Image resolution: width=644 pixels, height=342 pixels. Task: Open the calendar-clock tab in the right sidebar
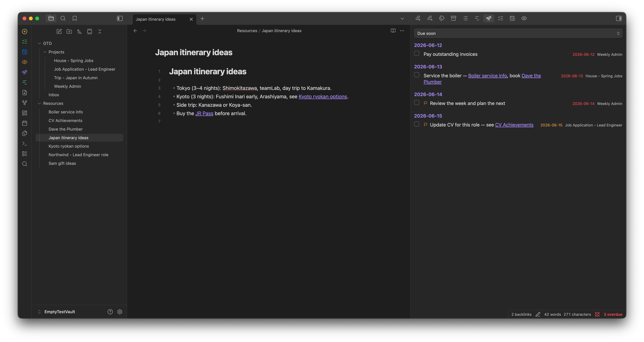(512, 18)
